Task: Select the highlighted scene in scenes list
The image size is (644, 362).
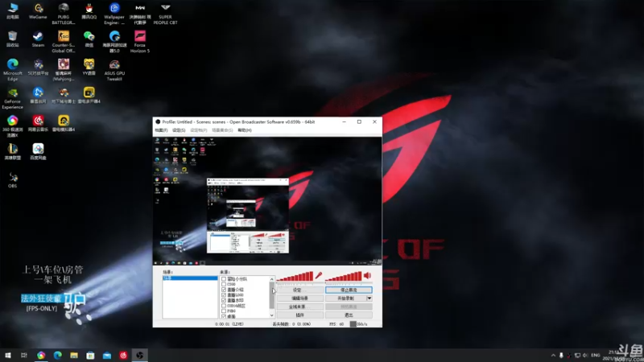Action: tap(190, 278)
